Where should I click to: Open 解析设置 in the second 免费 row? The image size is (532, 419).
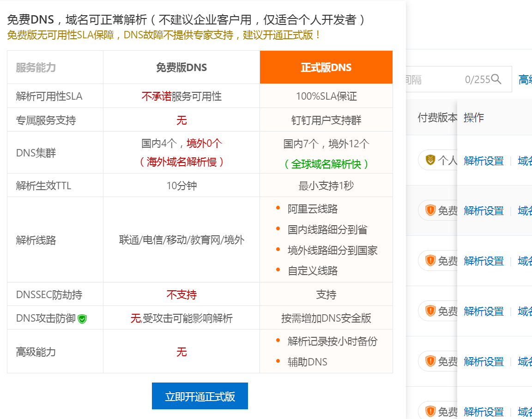484,261
